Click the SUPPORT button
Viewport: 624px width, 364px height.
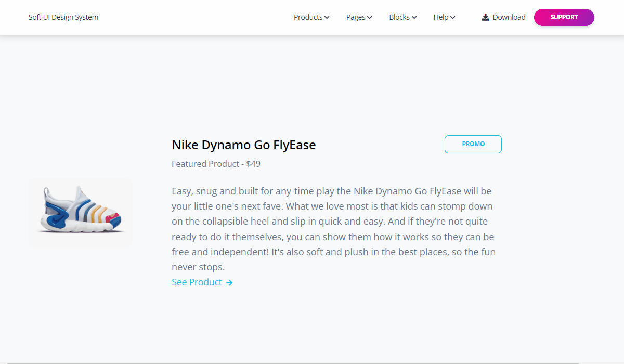pos(564,17)
